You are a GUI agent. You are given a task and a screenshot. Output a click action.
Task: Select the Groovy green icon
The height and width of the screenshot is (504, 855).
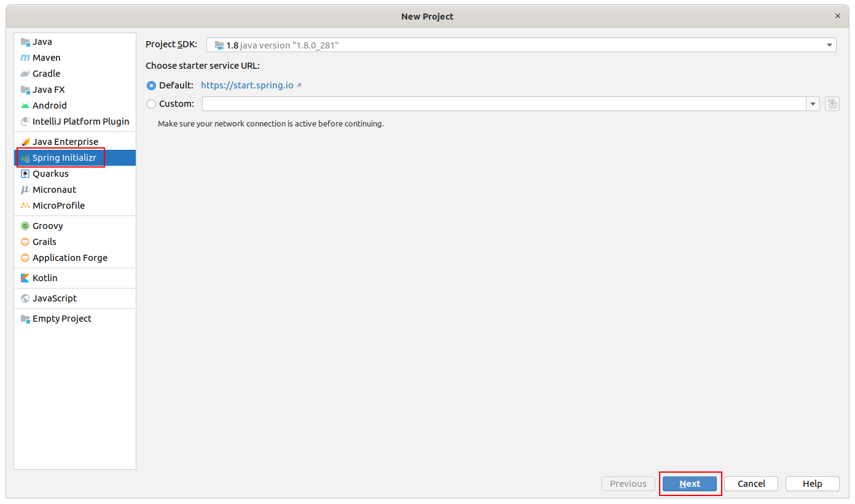click(25, 226)
